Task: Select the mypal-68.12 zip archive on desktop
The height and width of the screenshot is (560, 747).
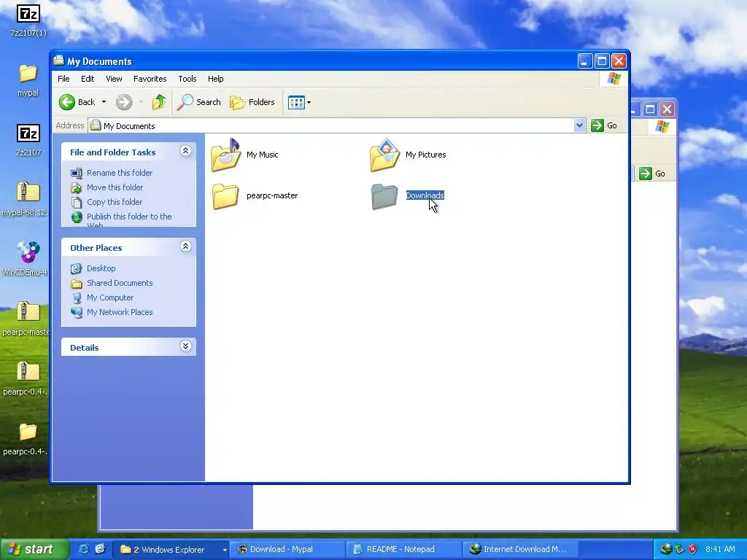Action: [x=28, y=192]
